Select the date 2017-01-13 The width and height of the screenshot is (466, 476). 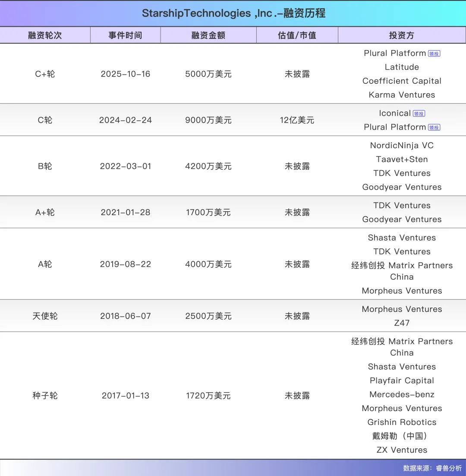click(x=125, y=396)
